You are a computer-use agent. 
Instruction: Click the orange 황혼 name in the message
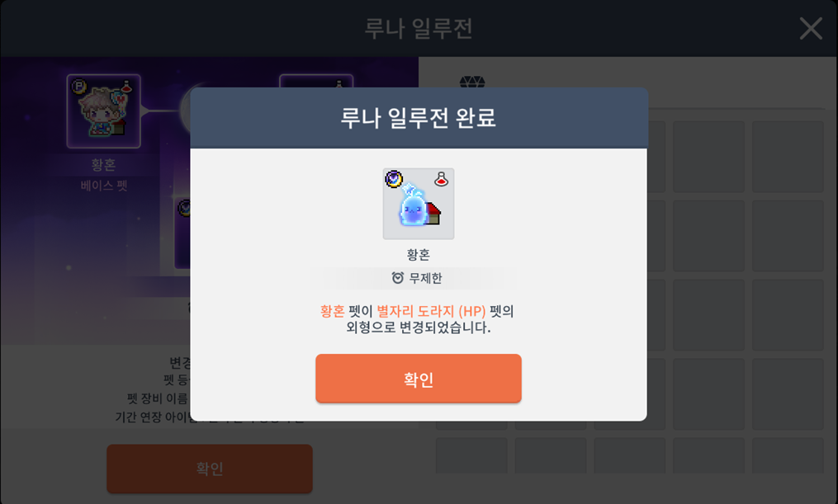point(332,311)
